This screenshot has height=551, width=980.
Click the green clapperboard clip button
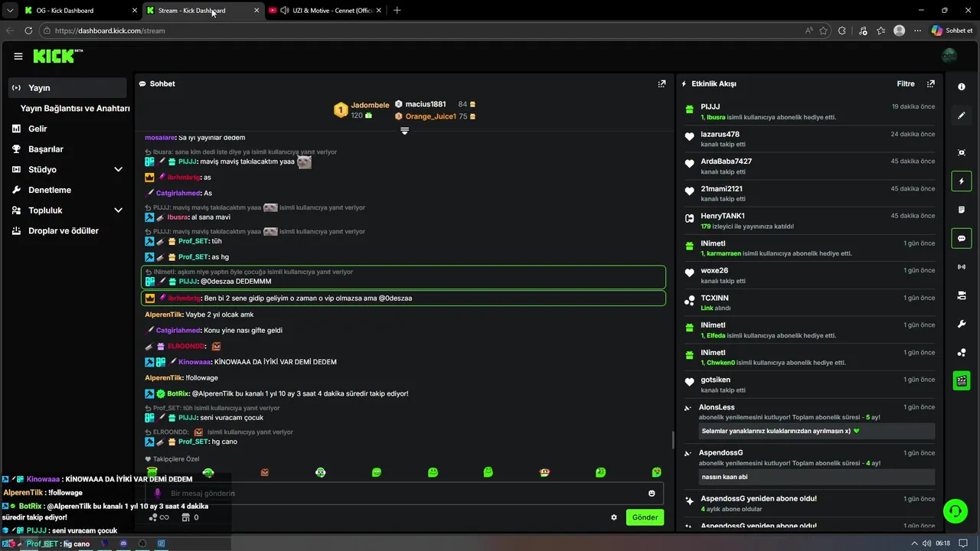click(x=962, y=380)
